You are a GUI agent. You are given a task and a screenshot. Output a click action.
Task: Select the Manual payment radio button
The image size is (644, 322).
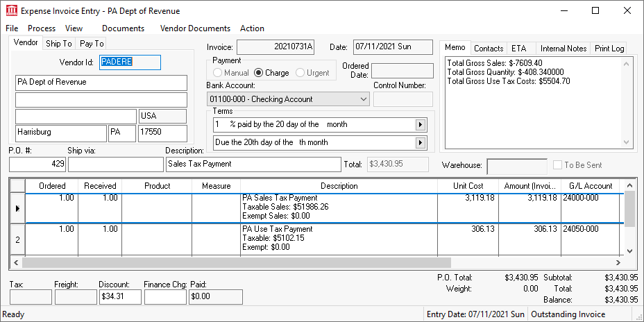tap(218, 73)
